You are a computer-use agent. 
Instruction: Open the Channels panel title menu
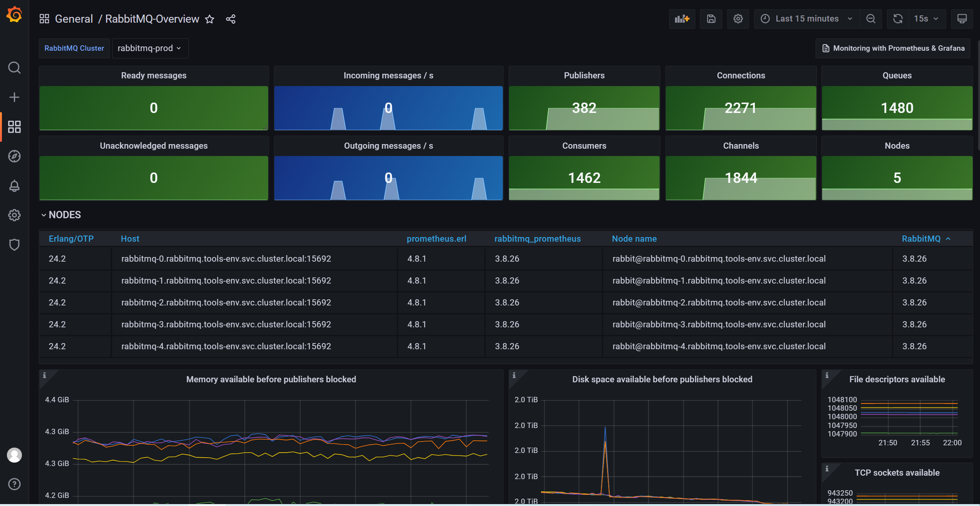[741, 146]
